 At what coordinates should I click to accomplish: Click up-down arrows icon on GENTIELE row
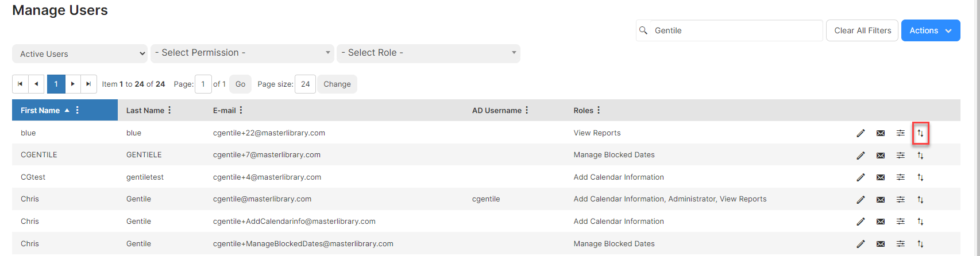pos(920,156)
